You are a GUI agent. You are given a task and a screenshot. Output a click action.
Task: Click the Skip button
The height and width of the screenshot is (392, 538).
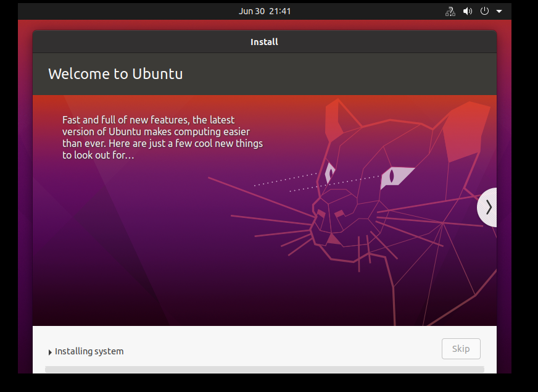pyautogui.click(x=461, y=349)
